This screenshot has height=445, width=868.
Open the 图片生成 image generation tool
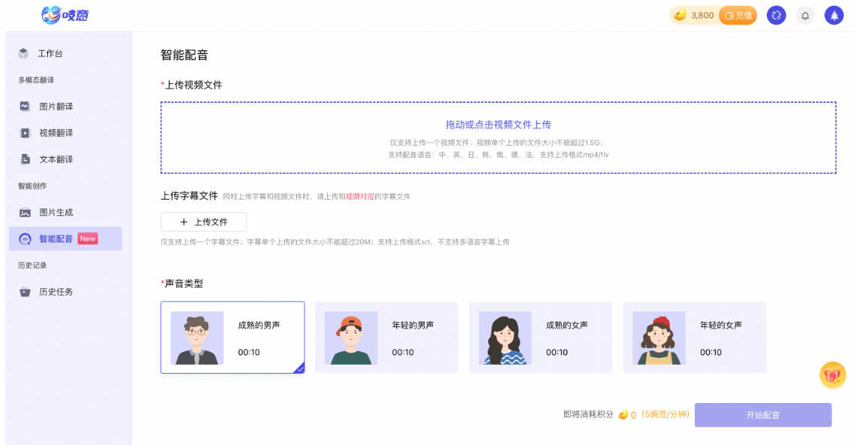(49, 212)
